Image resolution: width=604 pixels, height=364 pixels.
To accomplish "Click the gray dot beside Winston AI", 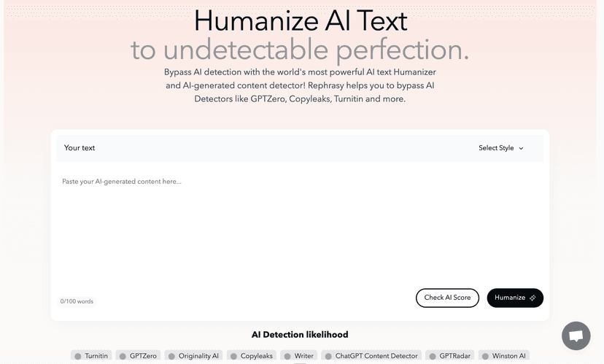I will click(x=485, y=356).
